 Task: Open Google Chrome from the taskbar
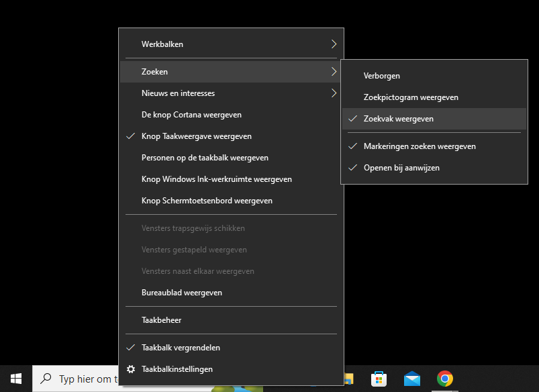tap(445, 379)
